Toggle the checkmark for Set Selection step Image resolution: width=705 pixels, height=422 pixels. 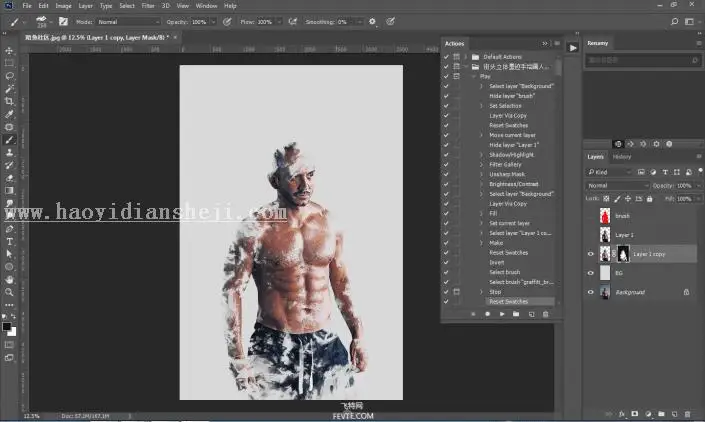point(446,106)
